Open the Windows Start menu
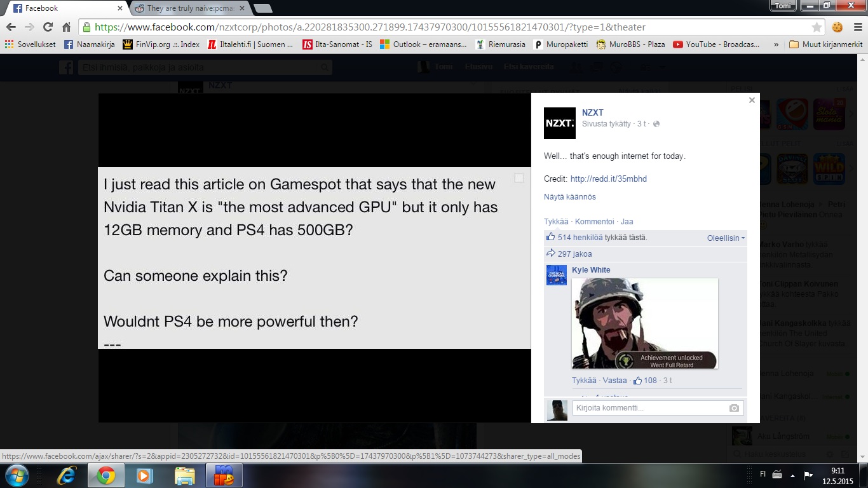Screen dimensions: 868x488 [17, 475]
